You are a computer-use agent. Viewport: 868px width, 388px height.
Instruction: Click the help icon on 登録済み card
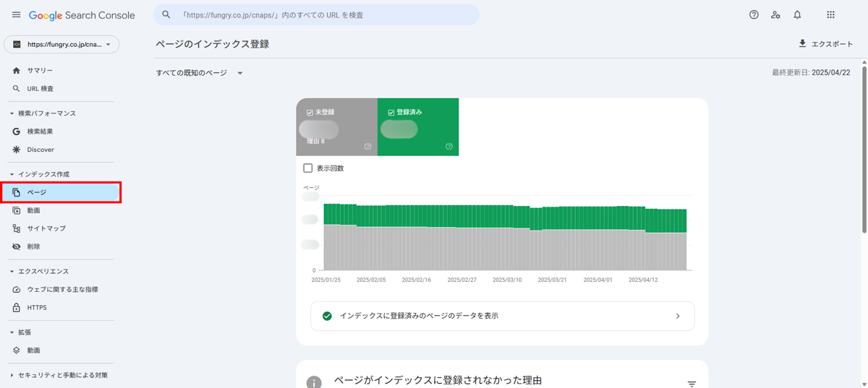click(449, 147)
